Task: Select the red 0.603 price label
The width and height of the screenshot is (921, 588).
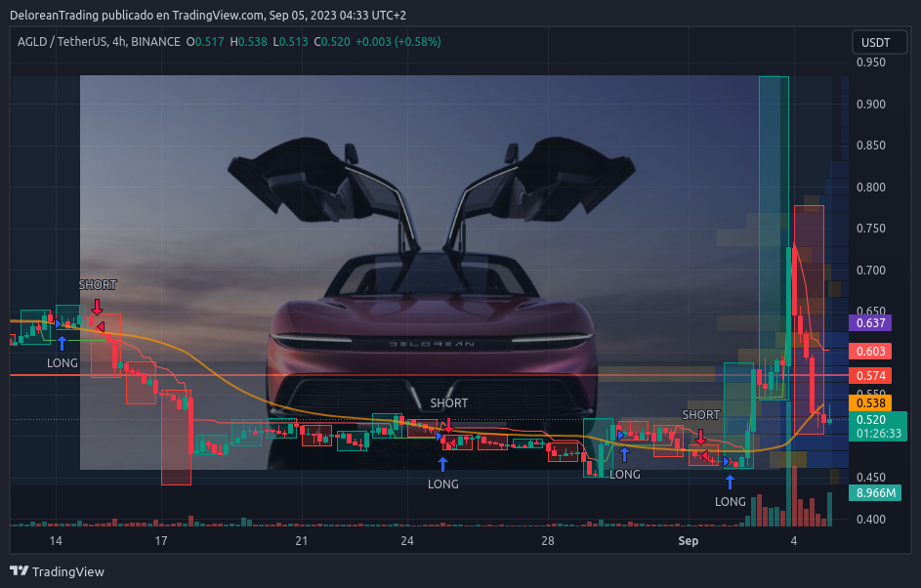Action: coord(870,352)
